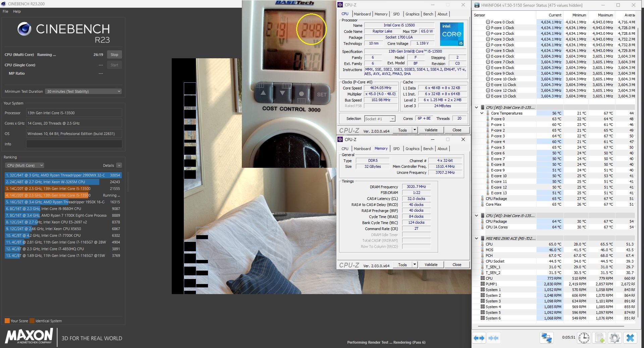Switch to SPD tab in upper CPU-Z
Viewport: 644px width, 348px height.
(x=396, y=14)
